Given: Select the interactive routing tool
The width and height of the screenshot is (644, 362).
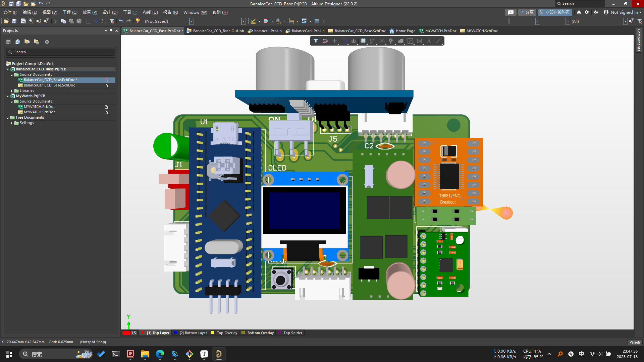Looking at the screenshot, I should click(372, 41).
